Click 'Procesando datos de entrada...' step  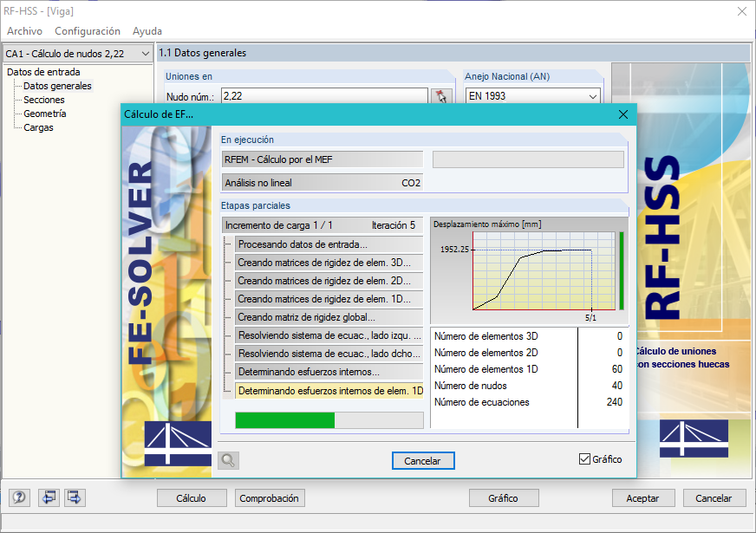pyautogui.click(x=329, y=244)
